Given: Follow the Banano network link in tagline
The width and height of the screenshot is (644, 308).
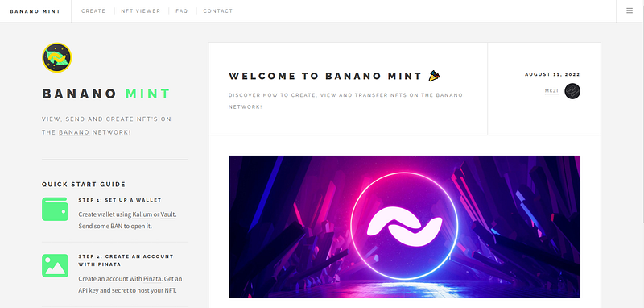Looking at the screenshot, I should pos(74,132).
